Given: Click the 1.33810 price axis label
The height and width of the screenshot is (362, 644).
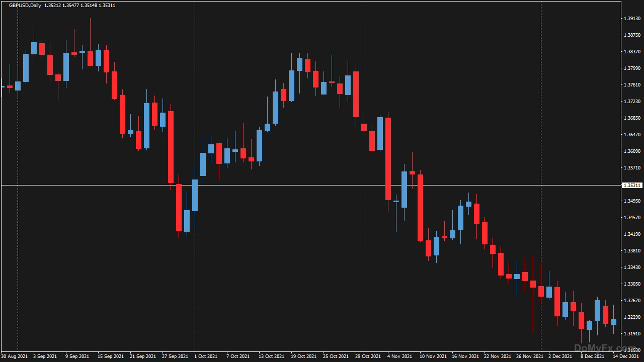Looking at the screenshot, I should click(x=632, y=251).
